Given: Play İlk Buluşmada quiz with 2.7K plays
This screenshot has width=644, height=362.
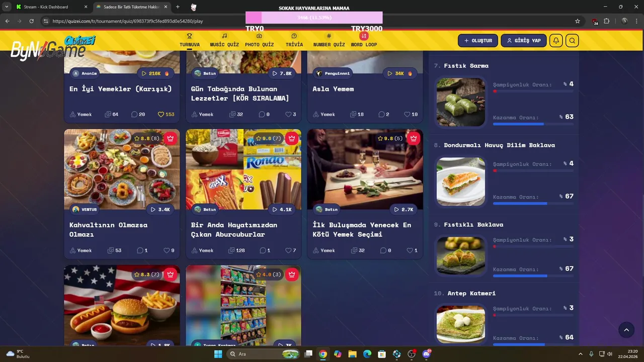Looking at the screenshot, I should click(x=404, y=209).
